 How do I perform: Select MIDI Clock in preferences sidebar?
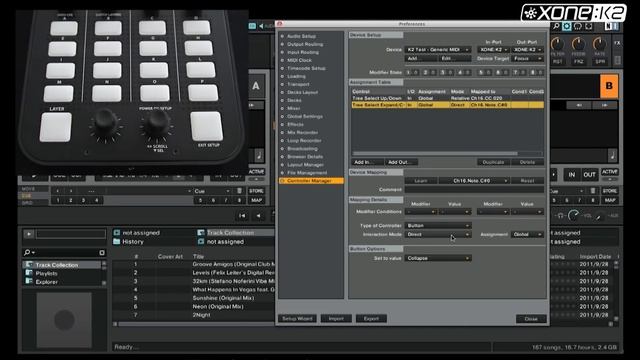click(x=299, y=60)
